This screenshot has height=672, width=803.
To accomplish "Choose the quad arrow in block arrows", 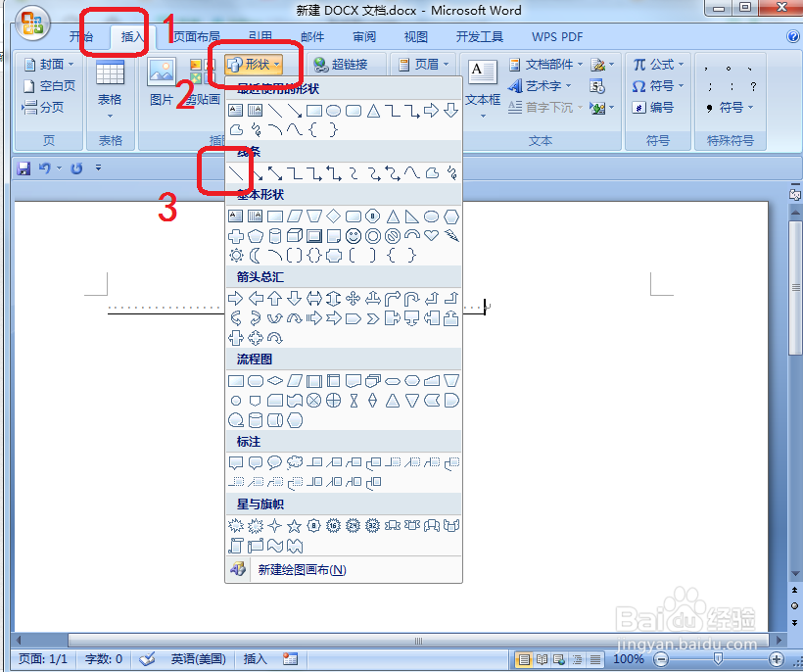I will click(x=353, y=298).
